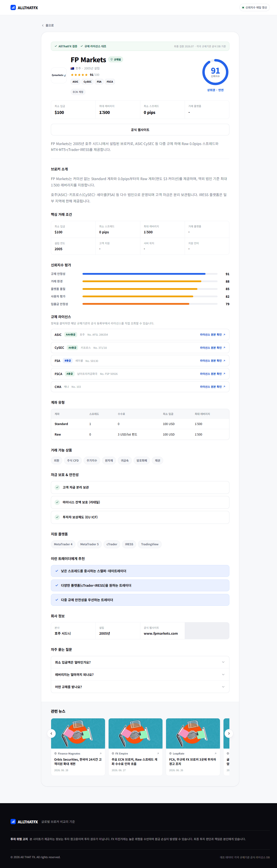Click the next arrow in news carousel

click(x=229, y=733)
